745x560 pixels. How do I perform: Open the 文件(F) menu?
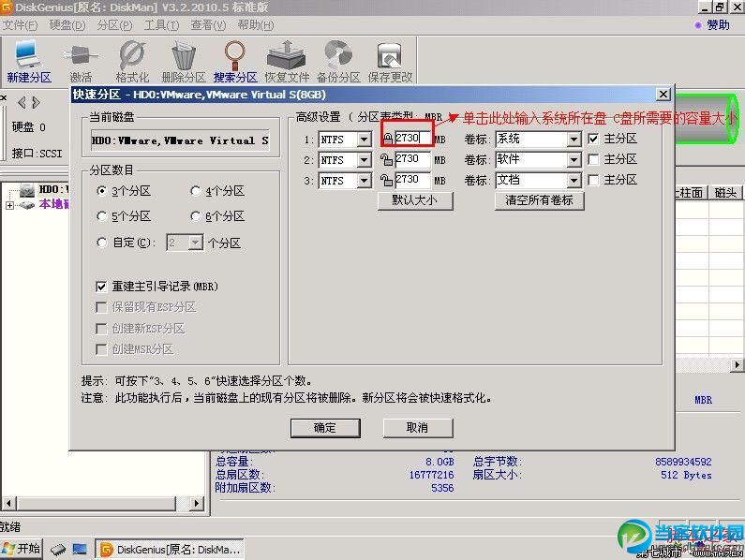(x=20, y=25)
